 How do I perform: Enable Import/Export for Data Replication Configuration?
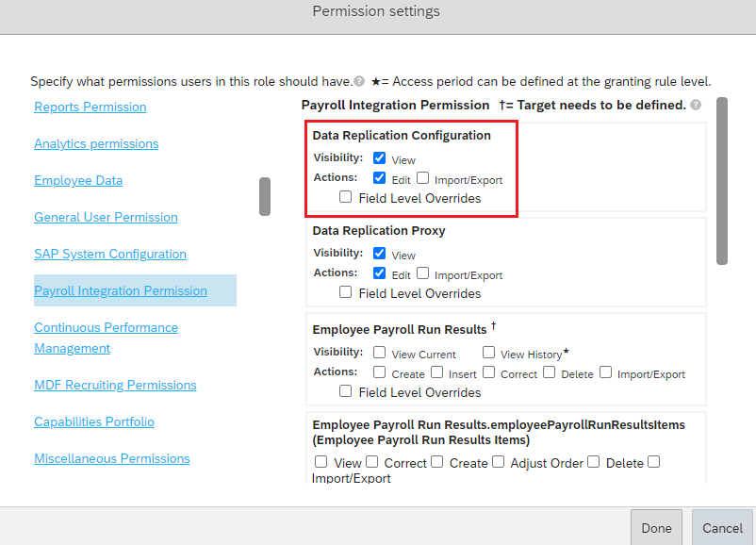click(x=423, y=178)
